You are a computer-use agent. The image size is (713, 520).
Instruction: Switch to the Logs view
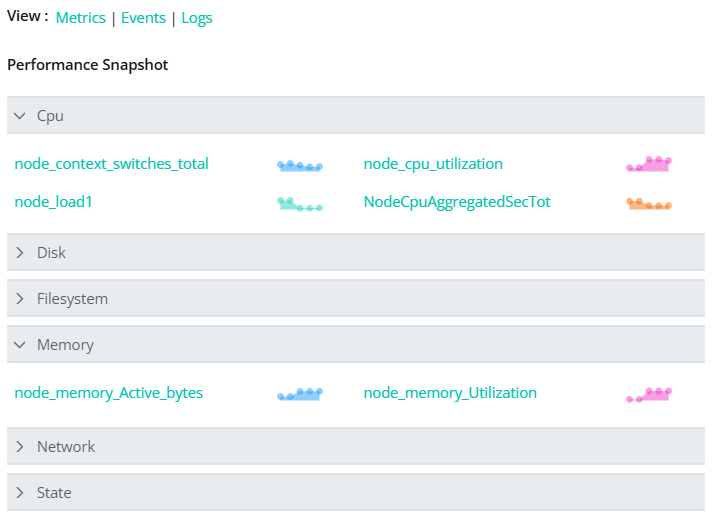197,18
